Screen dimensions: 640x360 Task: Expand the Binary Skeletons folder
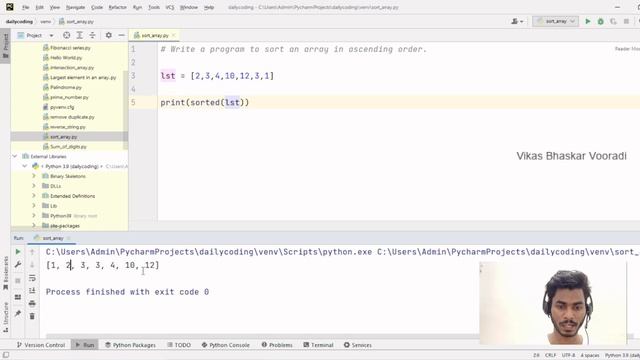(34, 176)
